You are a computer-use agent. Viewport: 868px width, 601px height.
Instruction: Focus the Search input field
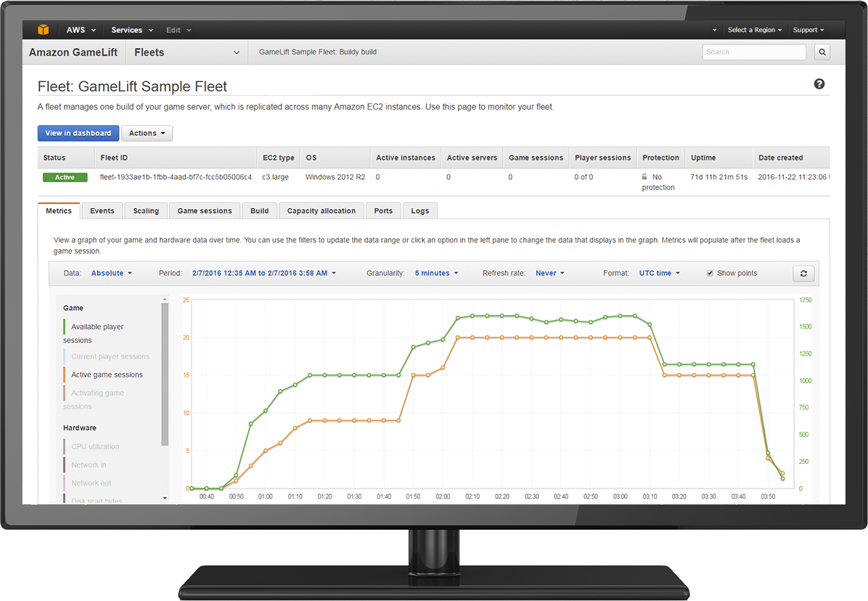tap(754, 52)
